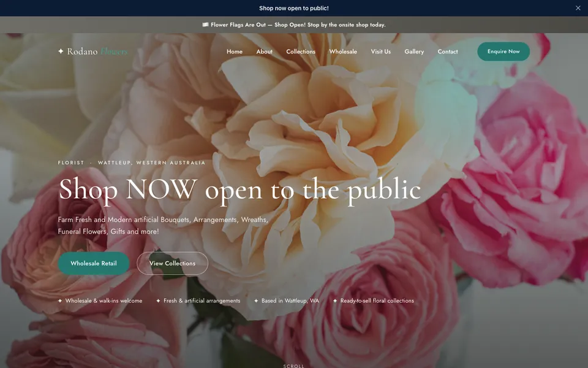Open the Rodano Flowers logo link
This screenshot has height=368, width=588.
pyautogui.click(x=93, y=52)
